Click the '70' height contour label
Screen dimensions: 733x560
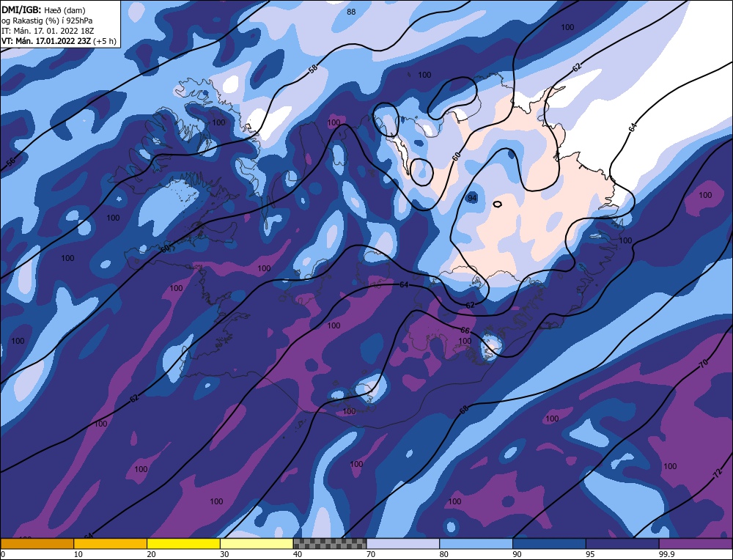click(x=704, y=364)
